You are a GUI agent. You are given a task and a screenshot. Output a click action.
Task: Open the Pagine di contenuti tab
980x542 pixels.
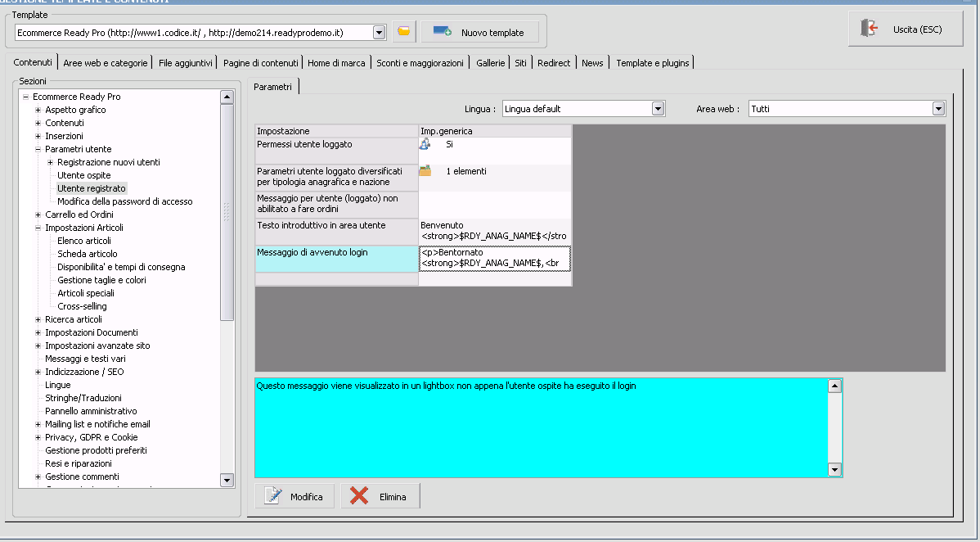click(x=261, y=63)
